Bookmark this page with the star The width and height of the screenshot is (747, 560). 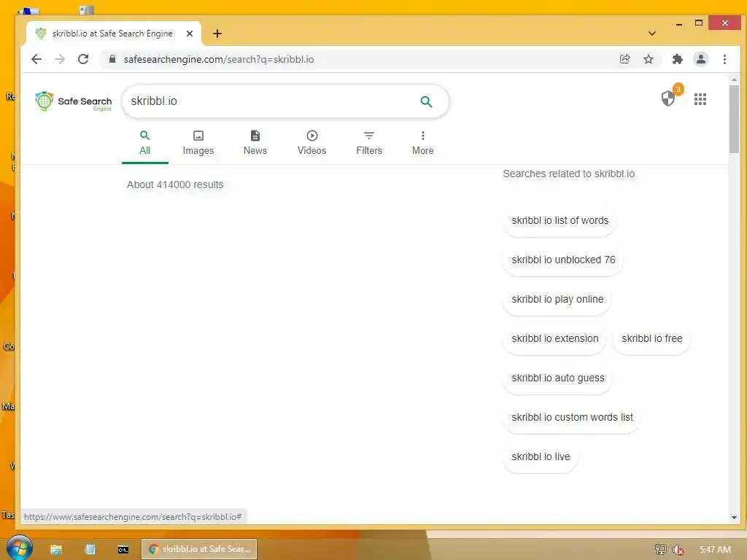[x=649, y=59]
